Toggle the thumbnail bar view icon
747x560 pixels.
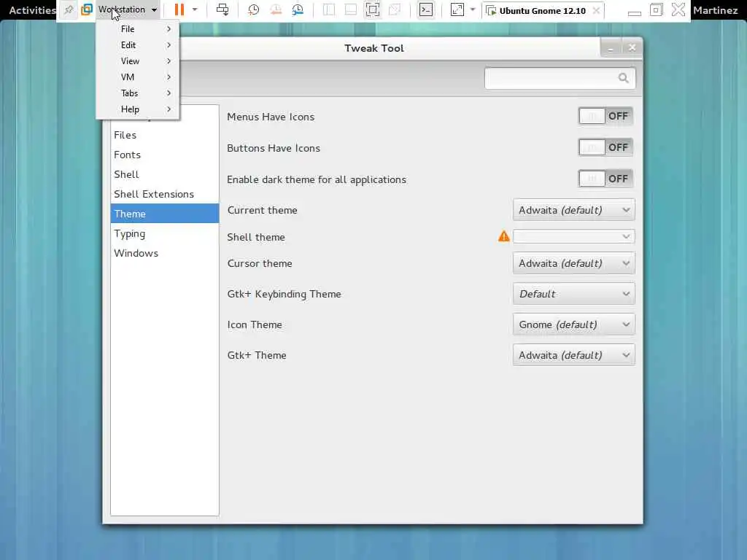click(351, 9)
